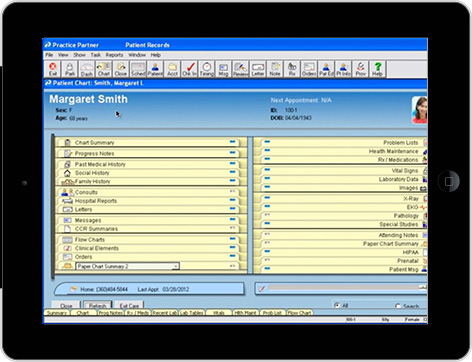The width and height of the screenshot is (472, 362).
Task: Open the Rx toolbar icon
Action: pyautogui.click(x=292, y=69)
